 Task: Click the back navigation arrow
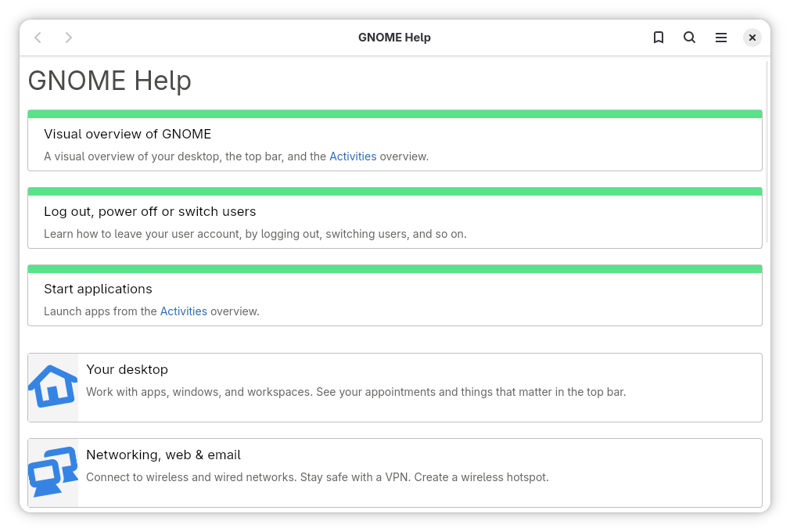click(38, 38)
